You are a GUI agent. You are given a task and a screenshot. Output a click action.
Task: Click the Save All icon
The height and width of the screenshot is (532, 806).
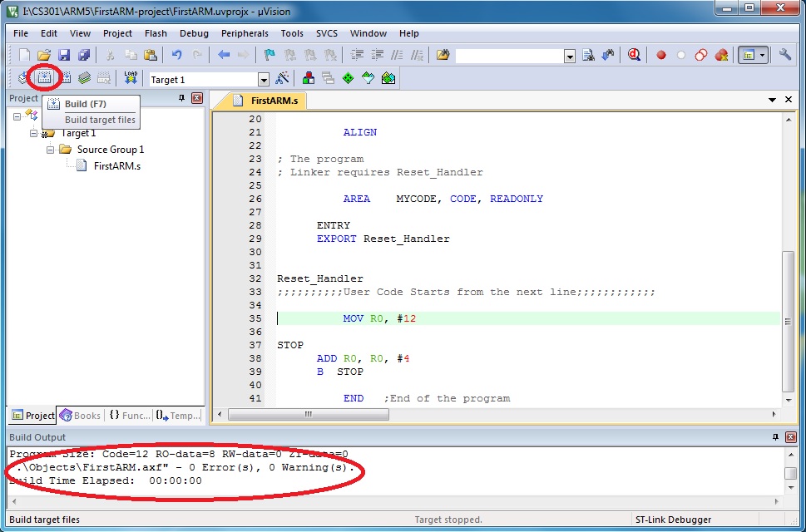pos(83,55)
